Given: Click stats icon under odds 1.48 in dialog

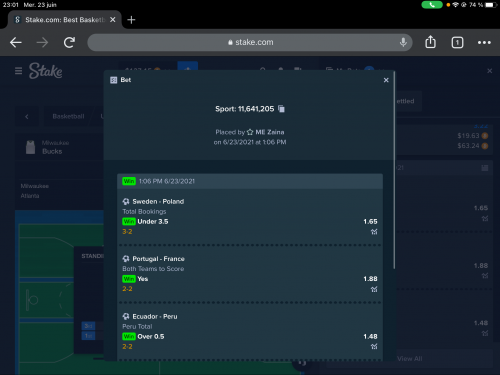Looking at the screenshot, I should coord(374,347).
